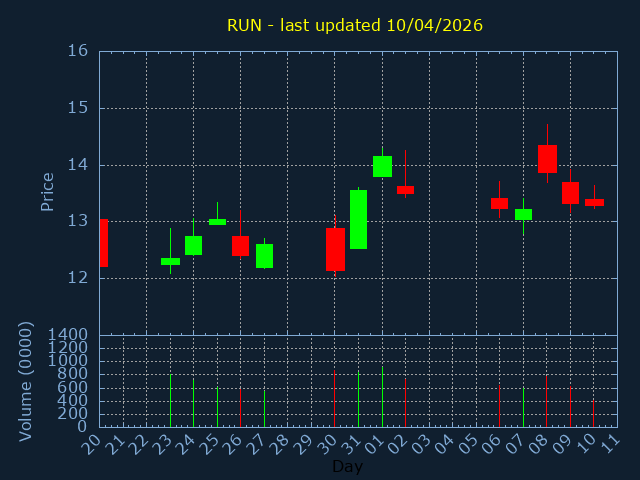Click the red candlestick for day 08

click(547, 159)
